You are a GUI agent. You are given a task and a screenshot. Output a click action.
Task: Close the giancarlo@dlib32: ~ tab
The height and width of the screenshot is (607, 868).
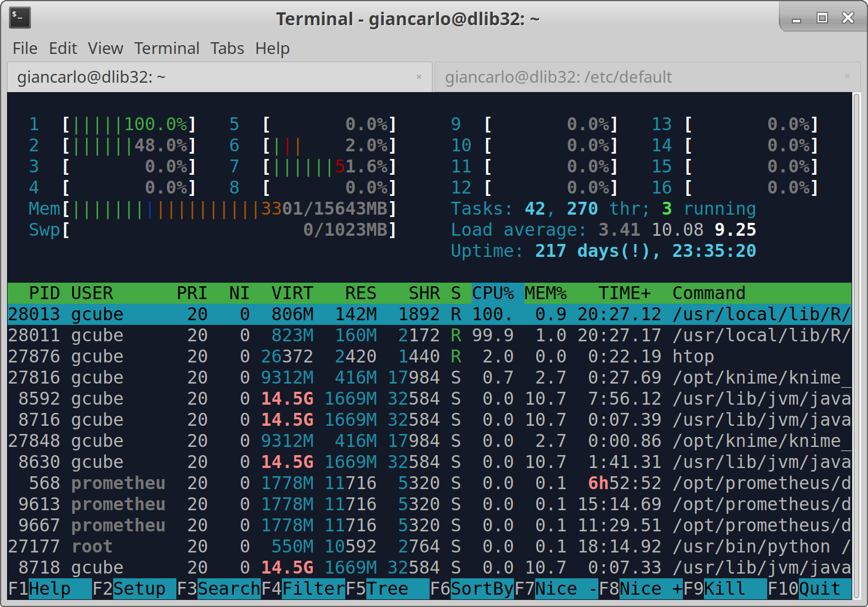coord(419,77)
